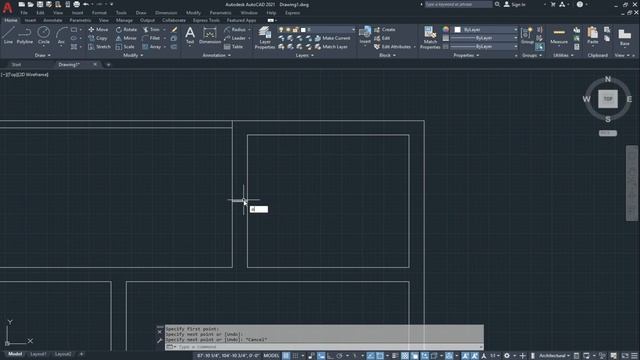Screen dimensions: 640x360
Task: Click the Copy tool
Action: coord(98,38)
